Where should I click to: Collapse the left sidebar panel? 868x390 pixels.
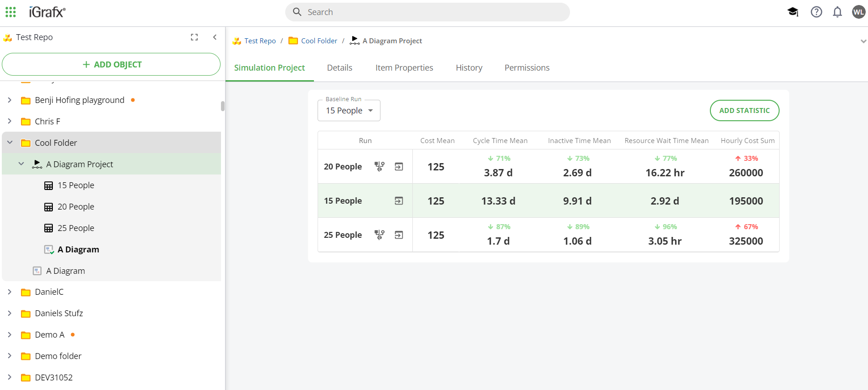click(x=215, y=37)
